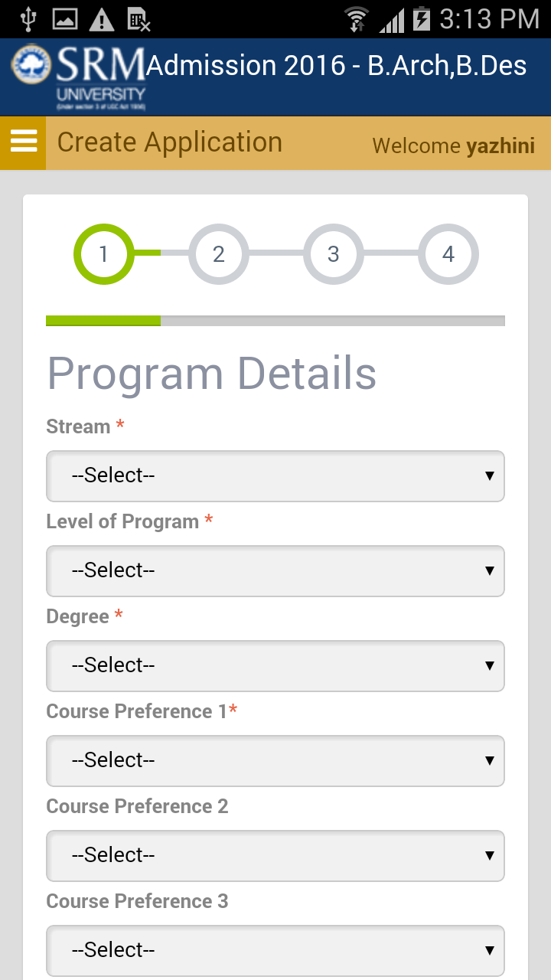Open the Course Preference 3 dropdown
551x980 pixels.
(x=275, y=950)
